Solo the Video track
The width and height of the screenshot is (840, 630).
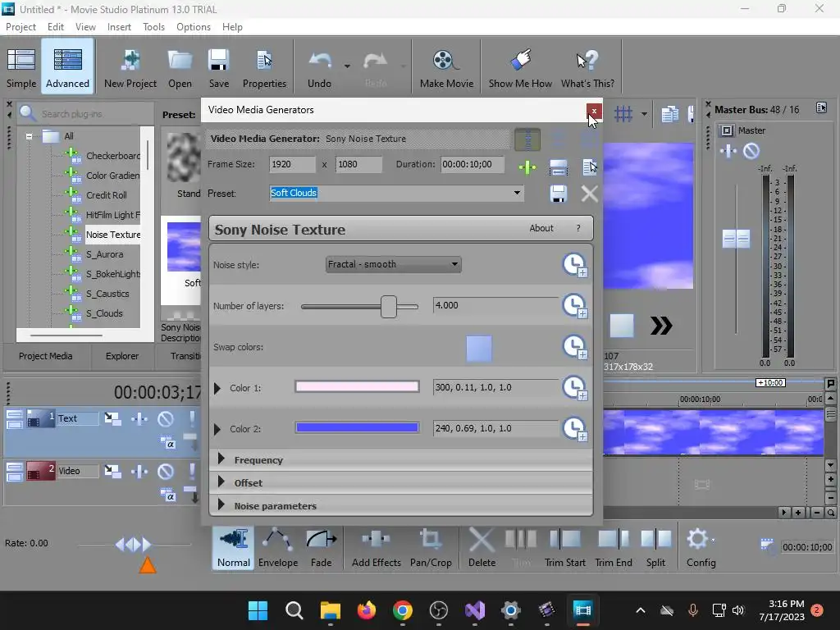pos(192,472)
